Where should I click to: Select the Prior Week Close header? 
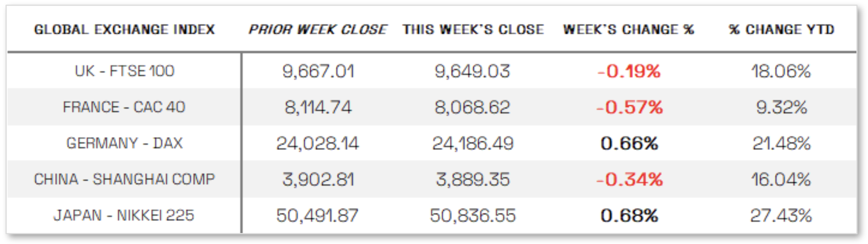coord(318,30)
